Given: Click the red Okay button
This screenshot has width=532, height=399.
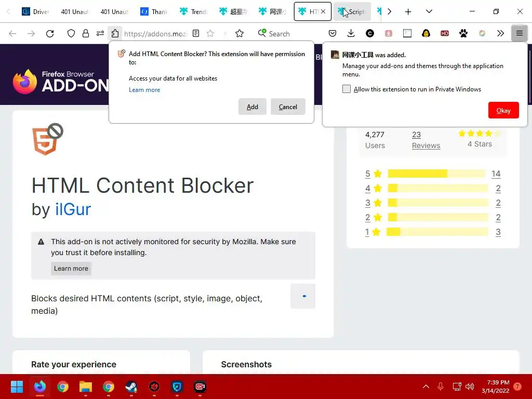Looking at the screenshot, I should click(503, 110).
